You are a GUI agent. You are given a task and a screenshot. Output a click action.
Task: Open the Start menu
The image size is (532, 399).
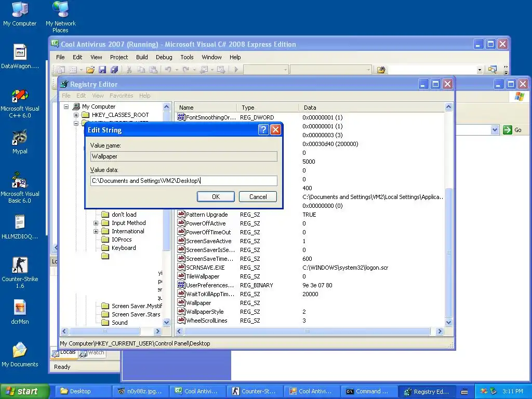24,391
